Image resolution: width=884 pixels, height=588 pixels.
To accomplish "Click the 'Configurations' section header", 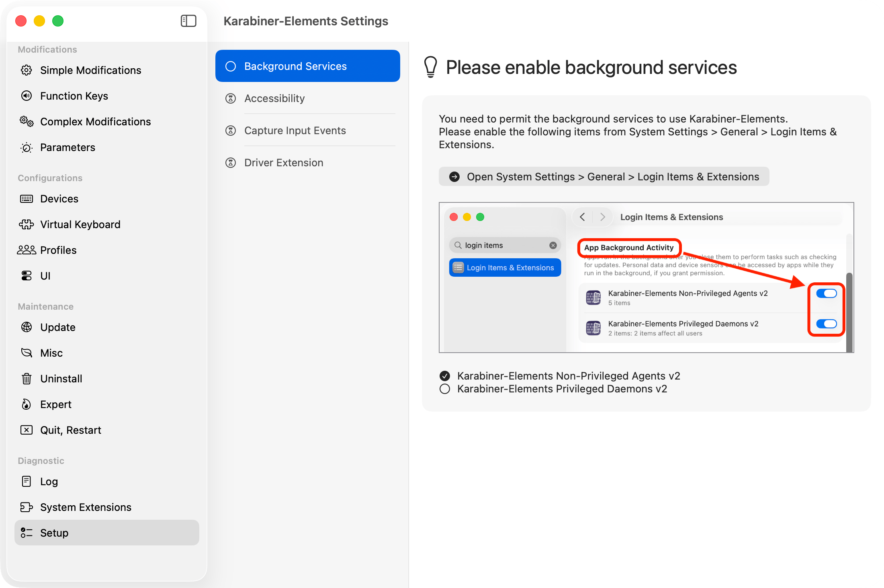I will pyautogui.click(x=50, y=178).
